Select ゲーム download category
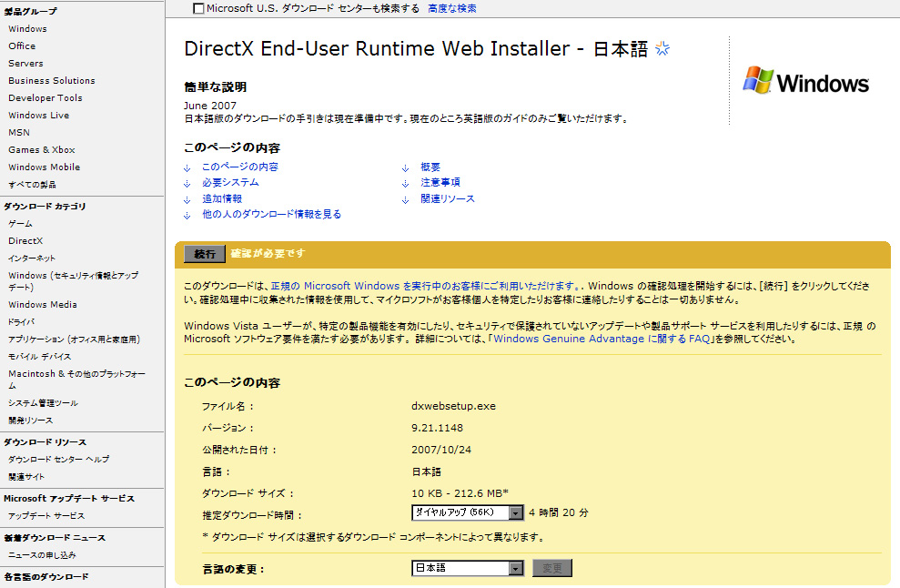This screenshot has height=588, width=900. point(20,224)
